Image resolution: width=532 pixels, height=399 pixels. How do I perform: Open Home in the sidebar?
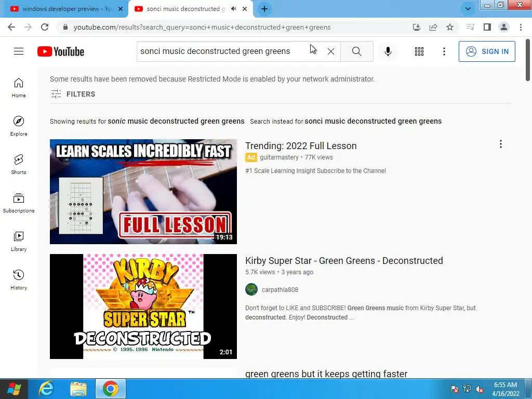(19, 88)
